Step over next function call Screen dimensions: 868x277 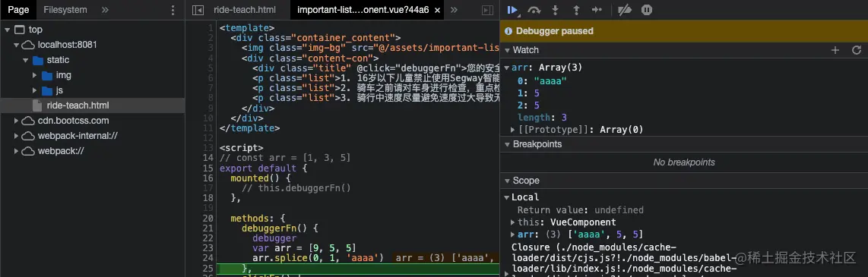(x=534, y=10)
